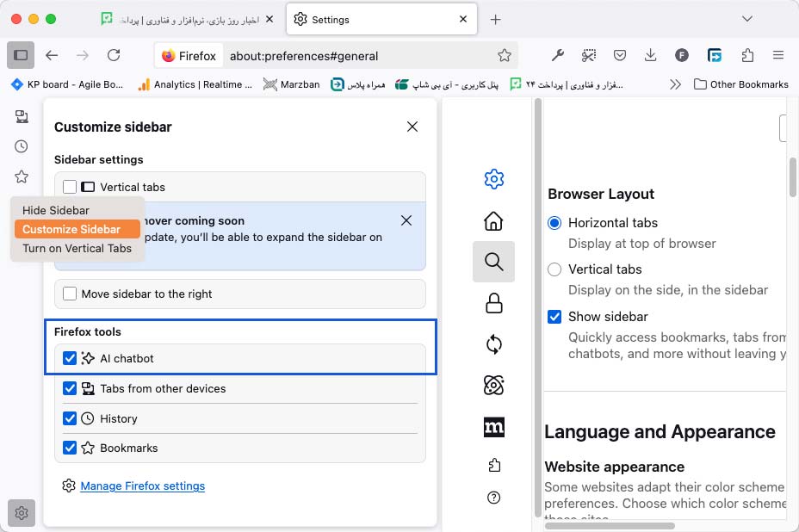Select the Search category magnifier icon

point(493,262)
